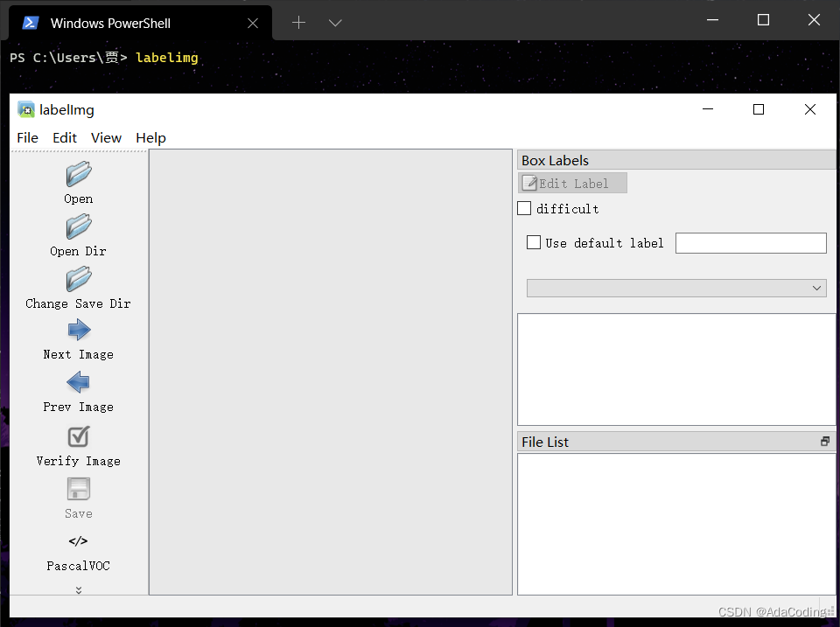The width and height of the screenshot is (840, 627).
Task: Click the Box Labels panel header
Action: [x=676, y=160]
